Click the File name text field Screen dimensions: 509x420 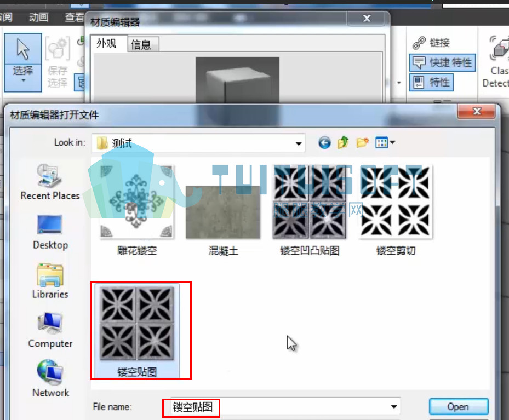(281, 407)
